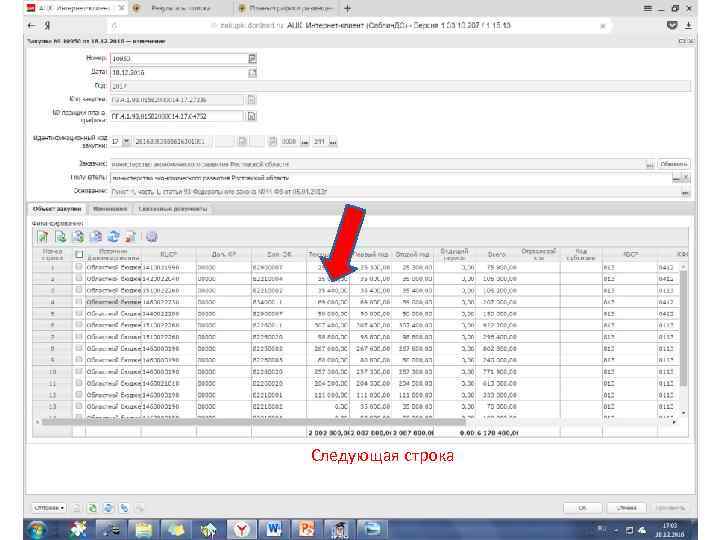The image size is (720, 540).
Task: Click the purple gear icon in toolbar
Action: click(x=152, y=236)
